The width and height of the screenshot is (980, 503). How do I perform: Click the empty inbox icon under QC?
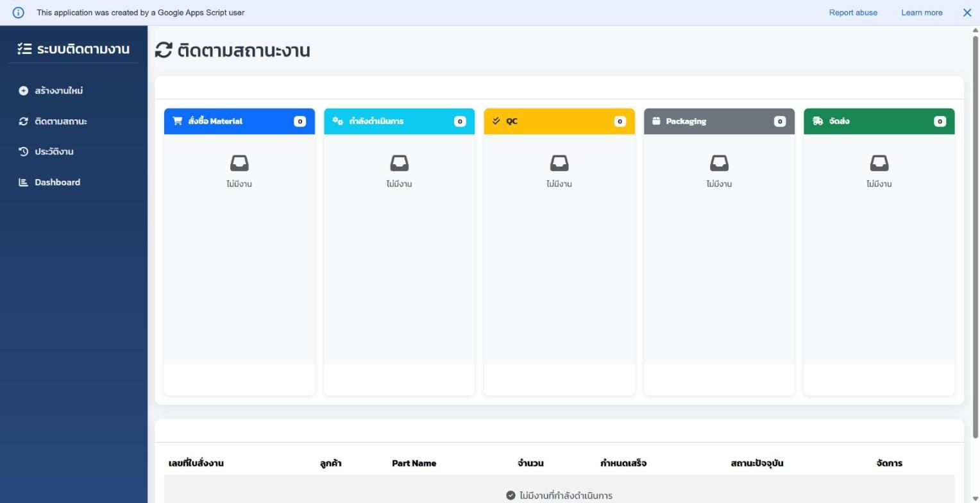pyautogui.click(x=559, y=164)
